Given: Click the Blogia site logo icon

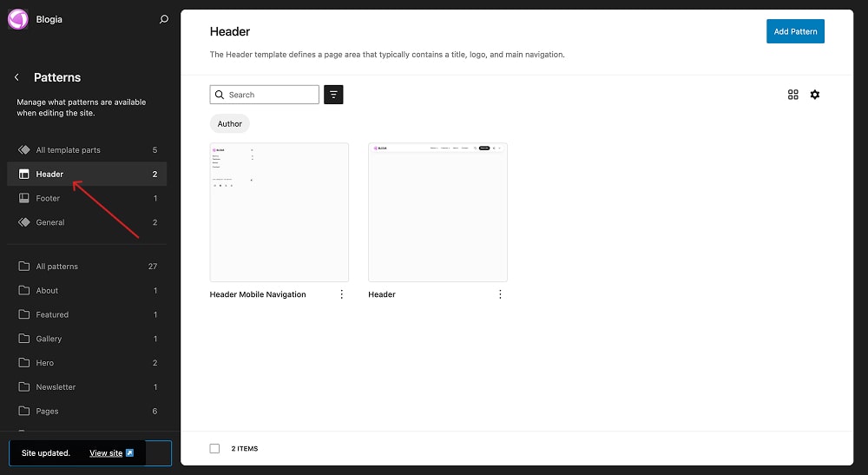Looking at the screenshot, I should coord(18,18).
